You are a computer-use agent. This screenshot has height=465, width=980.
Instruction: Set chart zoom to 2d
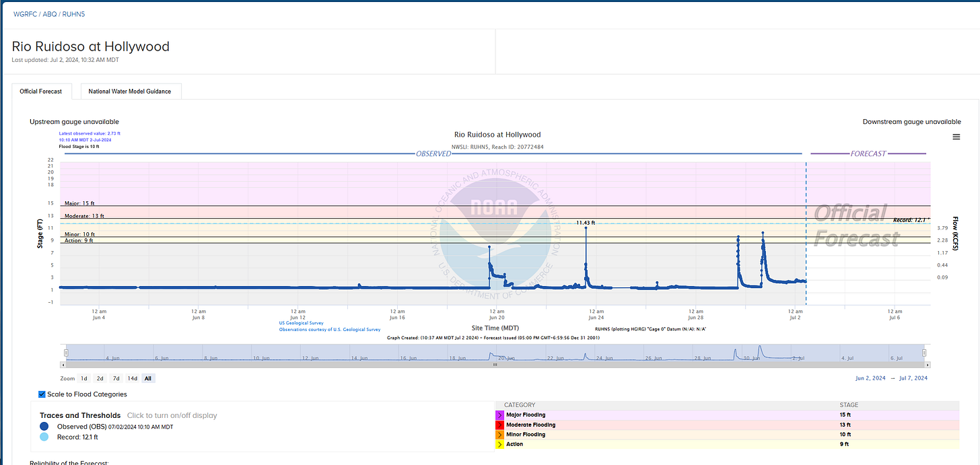pos(100,378)
